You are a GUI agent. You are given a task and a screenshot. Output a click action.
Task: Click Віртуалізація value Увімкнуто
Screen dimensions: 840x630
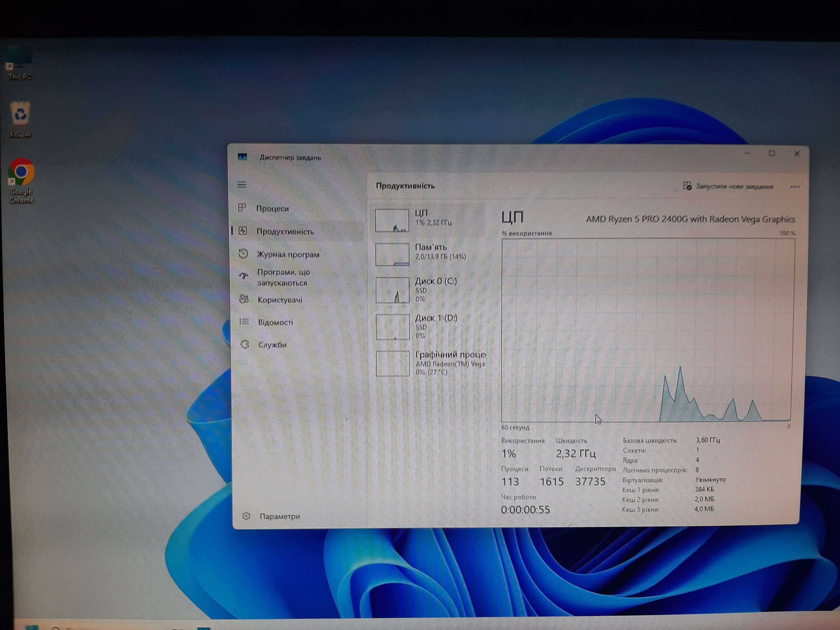tap(710, 480)
